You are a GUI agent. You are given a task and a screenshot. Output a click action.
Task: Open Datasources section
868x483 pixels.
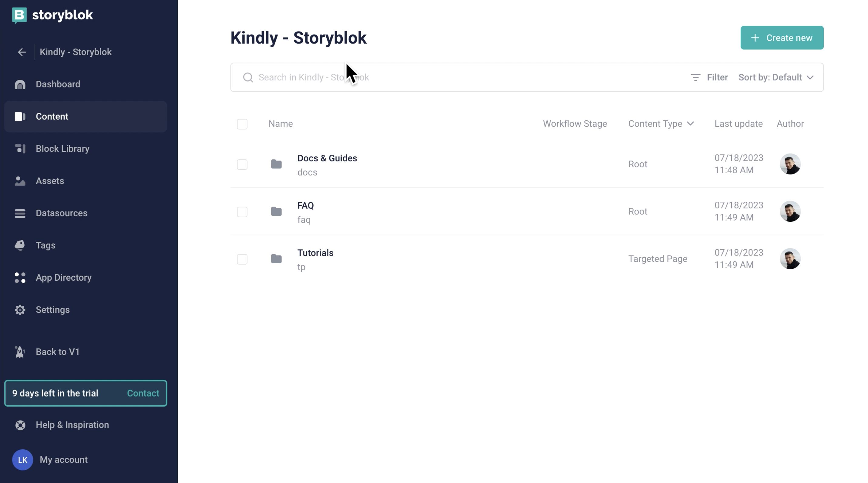coord(86,213)
